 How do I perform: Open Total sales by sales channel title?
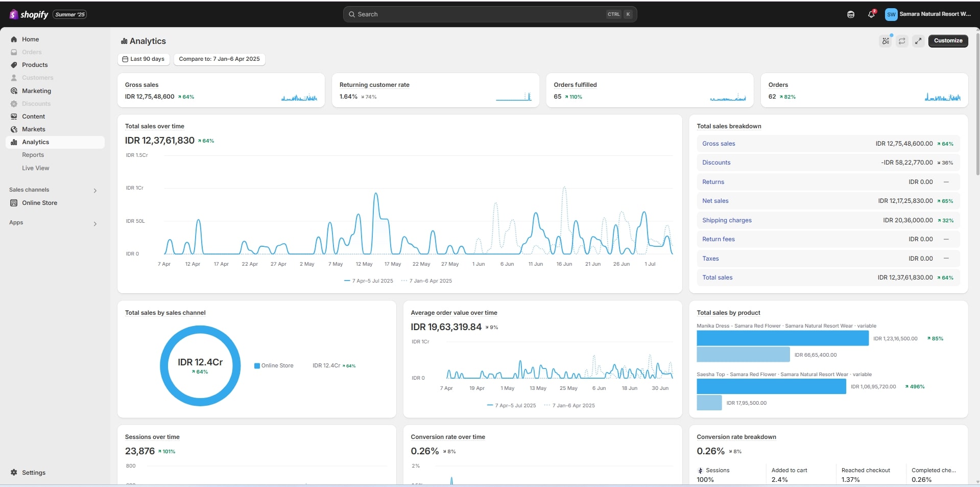pyautogui.click(x=165, y=313)
